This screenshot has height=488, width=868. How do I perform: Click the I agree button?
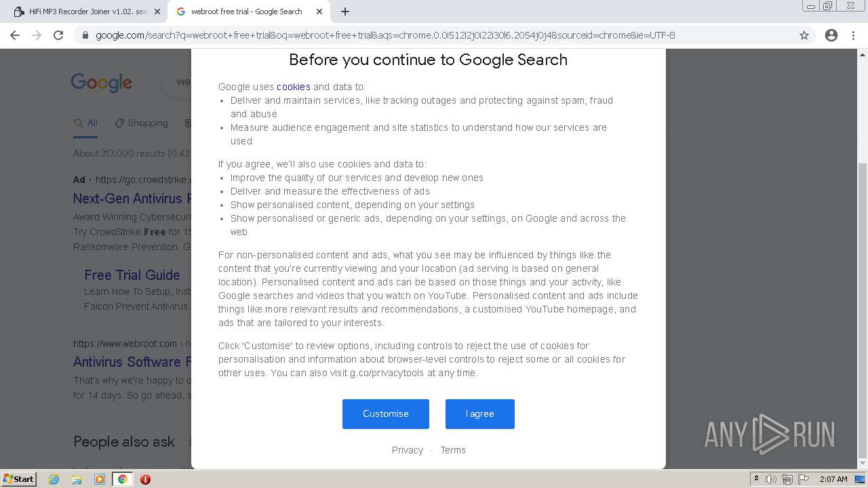pos(480,414)
